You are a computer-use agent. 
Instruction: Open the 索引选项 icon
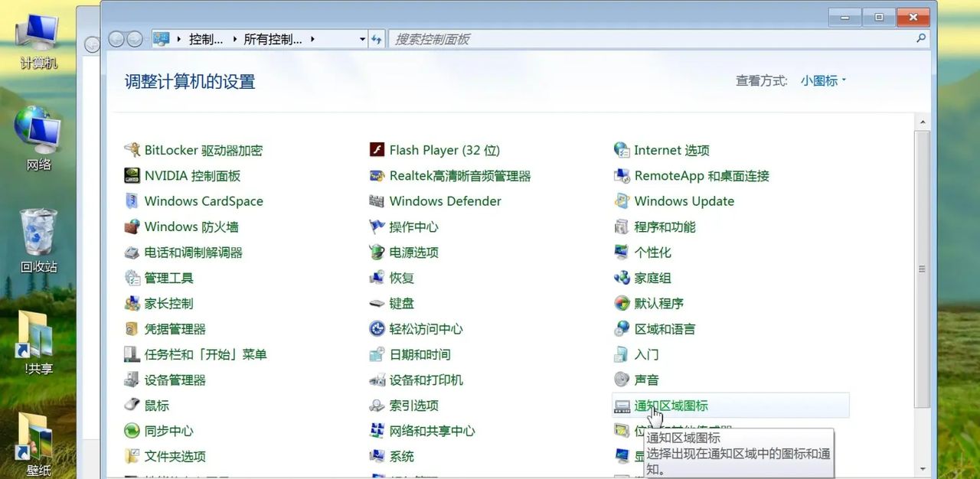click(x=377, y=406)
